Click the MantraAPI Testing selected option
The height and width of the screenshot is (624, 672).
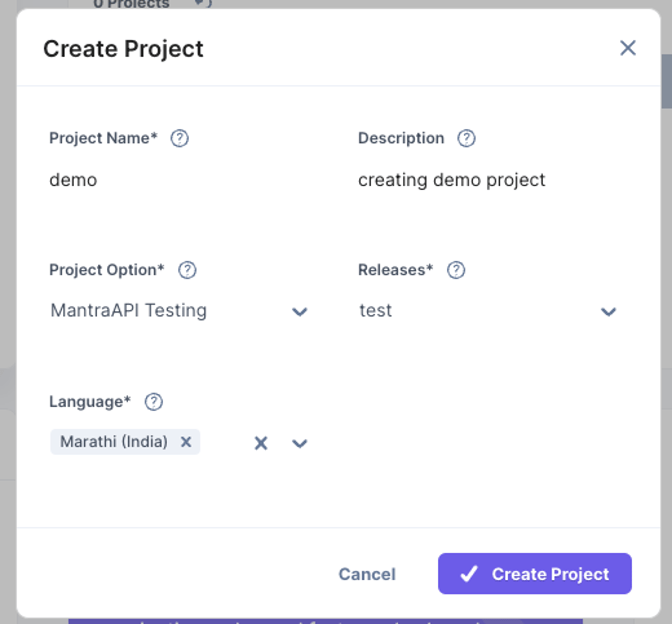coord(128,310)
